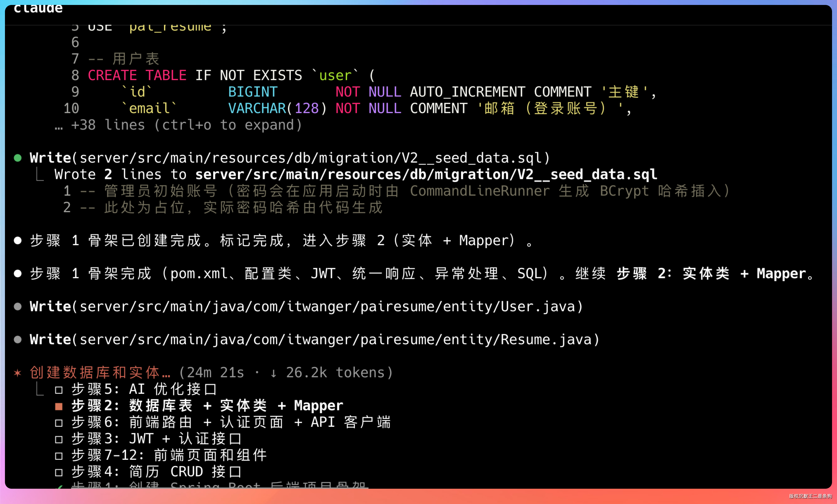
Task: Click the User.java file path text
Action: [x=330, y=307]
